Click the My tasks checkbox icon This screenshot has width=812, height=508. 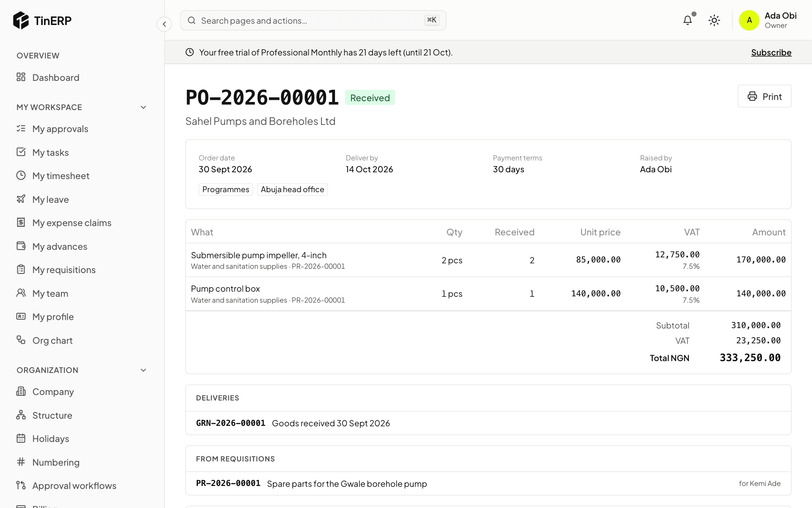(21, 152)
